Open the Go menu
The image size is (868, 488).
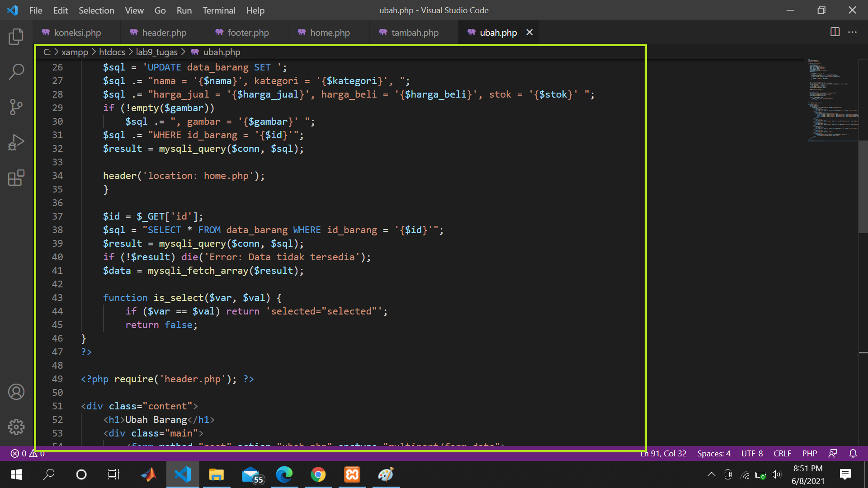pyautogui.click(x=160, y=10)
